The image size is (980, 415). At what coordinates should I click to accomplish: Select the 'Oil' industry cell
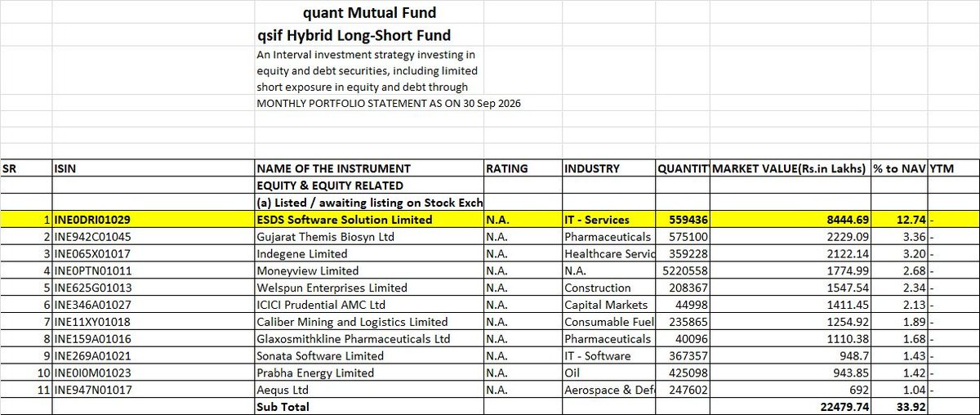pyautogui.click(x=608, y=373)
